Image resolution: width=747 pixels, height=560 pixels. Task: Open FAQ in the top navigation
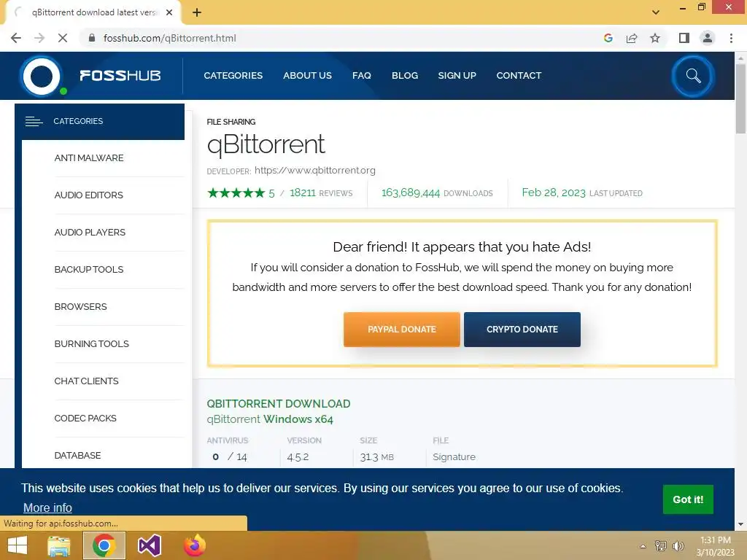362,75
